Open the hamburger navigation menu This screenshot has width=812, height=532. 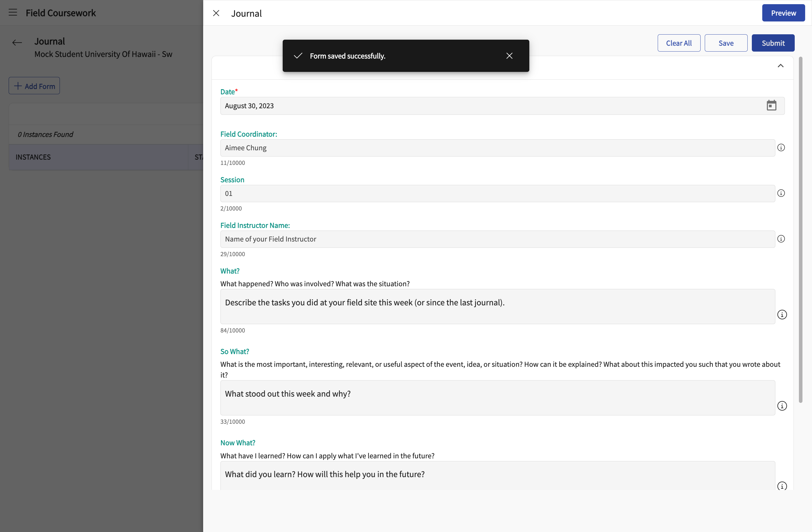13,13
